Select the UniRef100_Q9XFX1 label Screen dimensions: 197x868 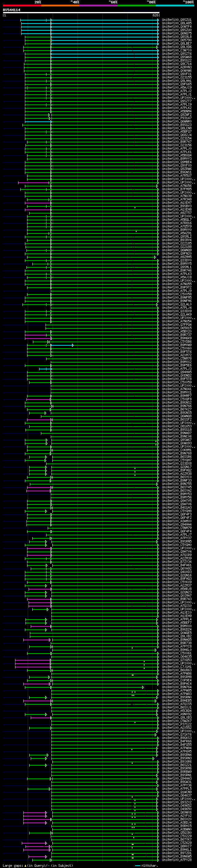click(176, 74)
